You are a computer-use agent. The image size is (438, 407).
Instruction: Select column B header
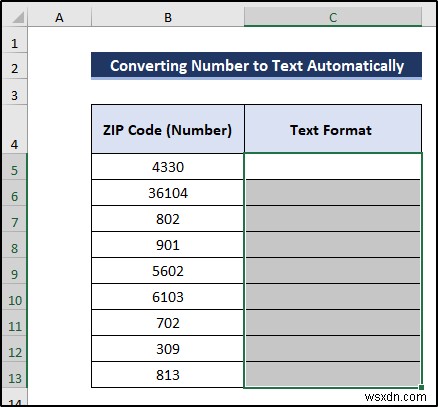[168, 17]
